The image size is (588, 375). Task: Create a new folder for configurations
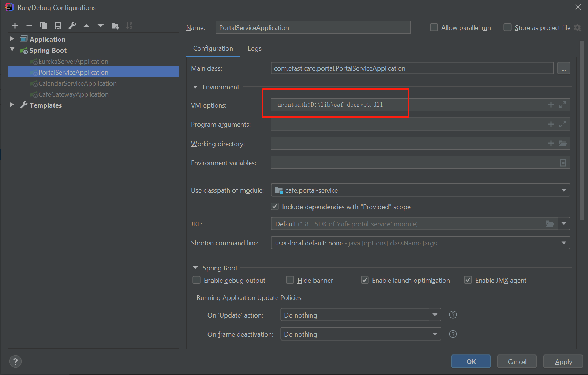click(115, 26)
